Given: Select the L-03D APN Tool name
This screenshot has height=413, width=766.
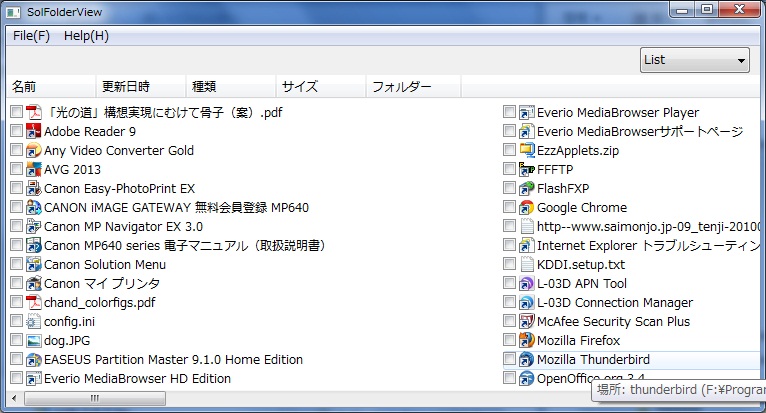Looking at the screenshot, I should point(582,283).
